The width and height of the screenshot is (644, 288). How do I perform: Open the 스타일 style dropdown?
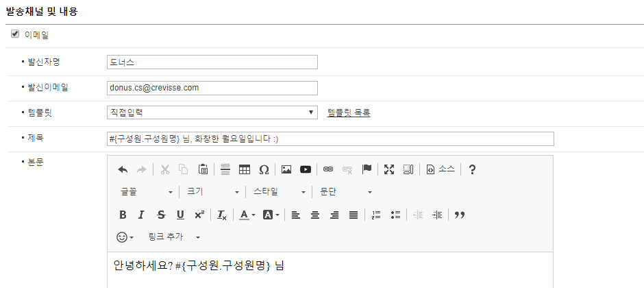(280, 192)
